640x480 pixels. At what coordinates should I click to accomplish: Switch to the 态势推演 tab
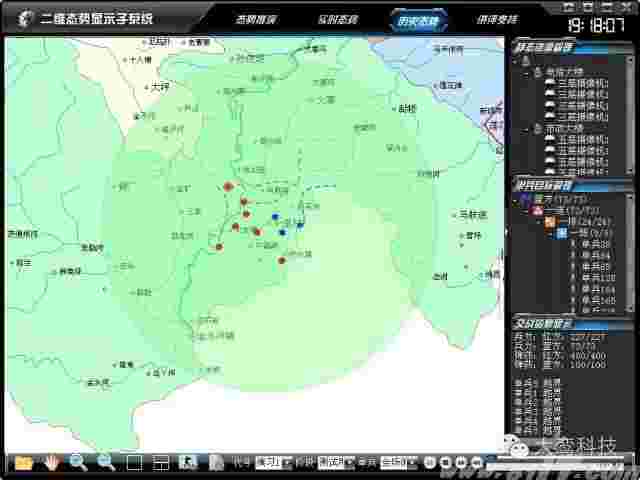256,19
